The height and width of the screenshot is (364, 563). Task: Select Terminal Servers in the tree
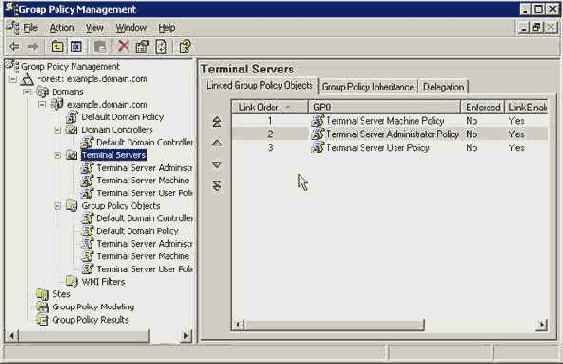point(114,155)
